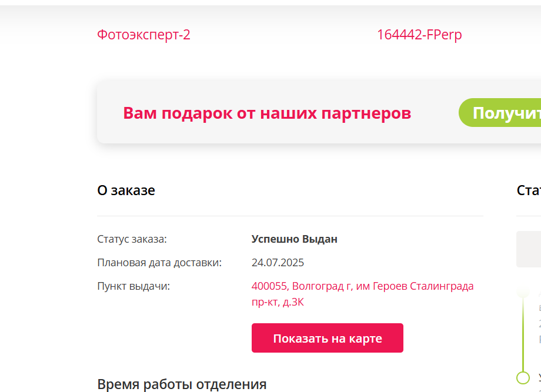Click the Вам подарок от наших партнеров banner text

pos(267,113)
